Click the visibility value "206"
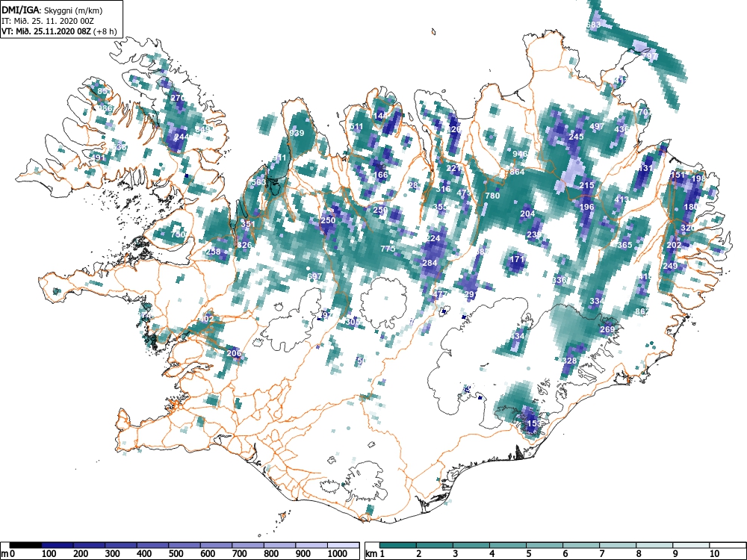This screenshot has height=560, width=747. click(x=234, y=353)
